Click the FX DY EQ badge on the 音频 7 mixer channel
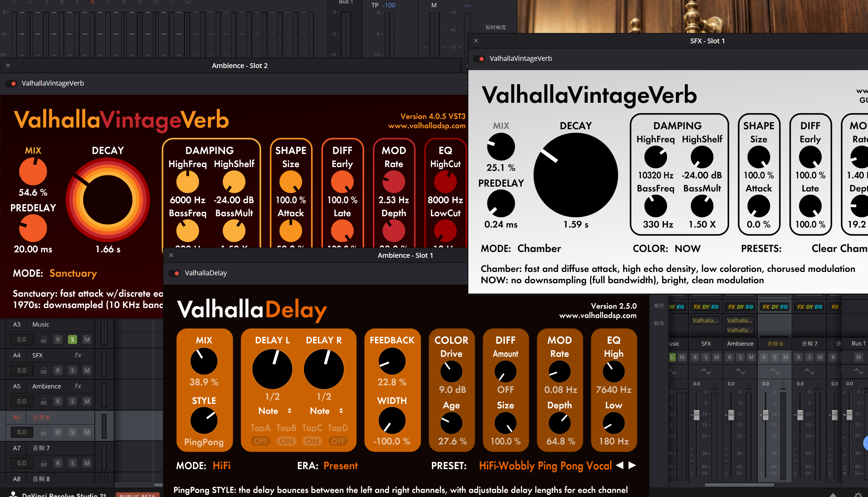This screenshot has width=868, height=497. 809,307
